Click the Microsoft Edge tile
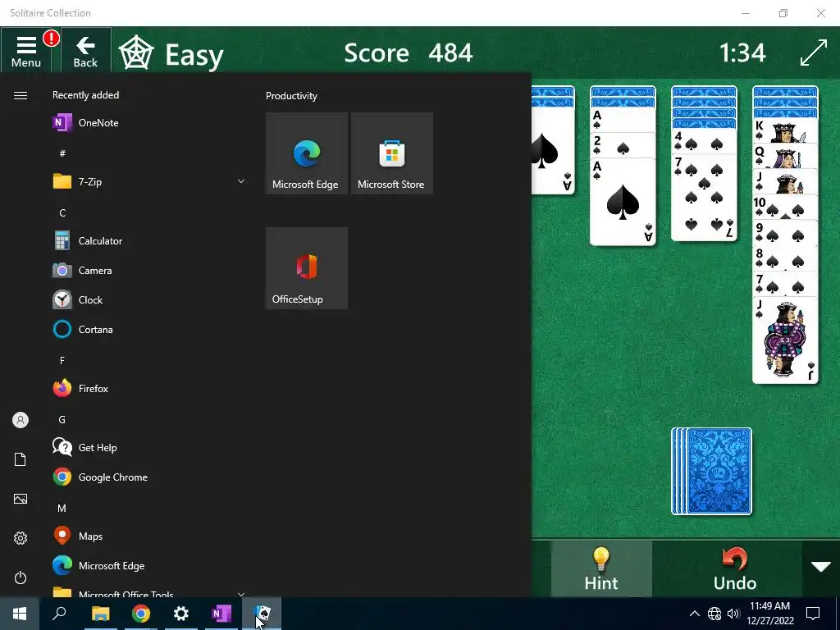 click(x=307, y=153)
